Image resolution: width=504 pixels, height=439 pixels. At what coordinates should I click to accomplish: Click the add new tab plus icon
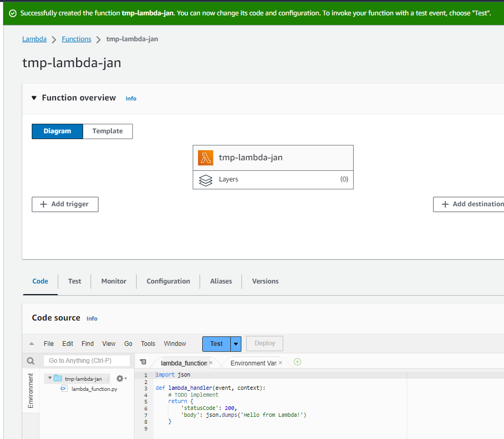[298, 362]
